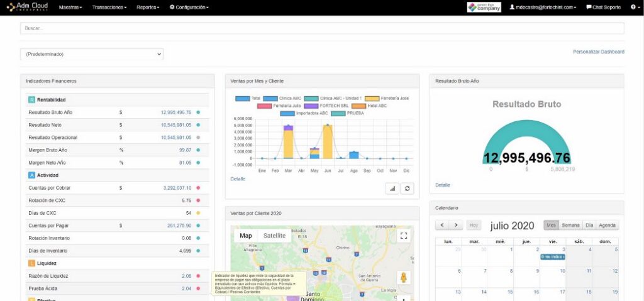Go to next month in calendar
This screenshot has width=644, height=301.
point(456,225)
